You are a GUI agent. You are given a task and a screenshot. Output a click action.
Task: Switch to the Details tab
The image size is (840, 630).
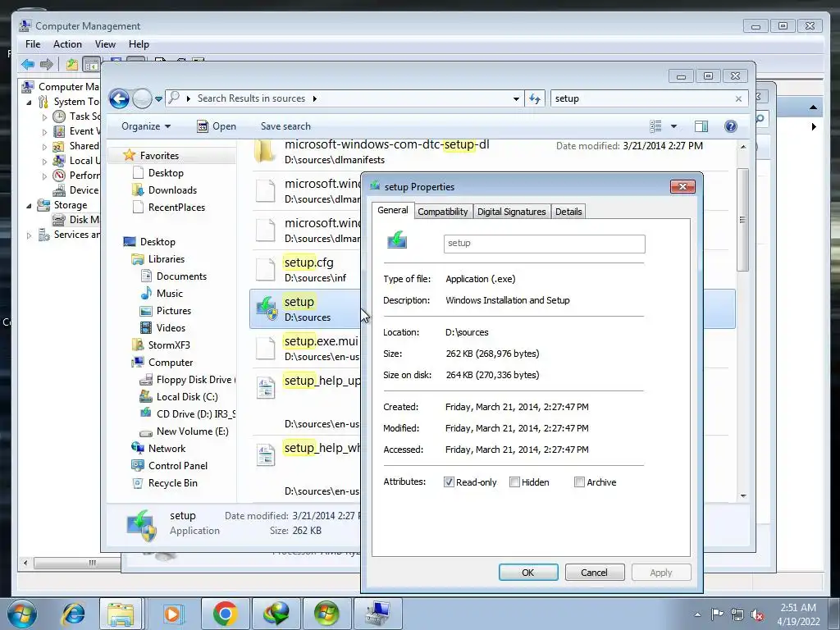[x=568, y=212]
